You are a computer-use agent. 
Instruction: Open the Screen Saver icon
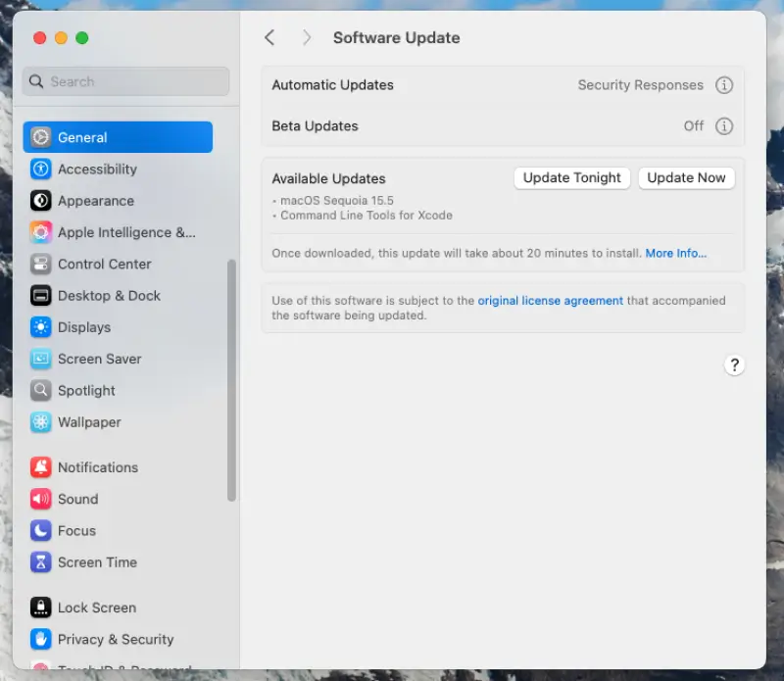40,359
